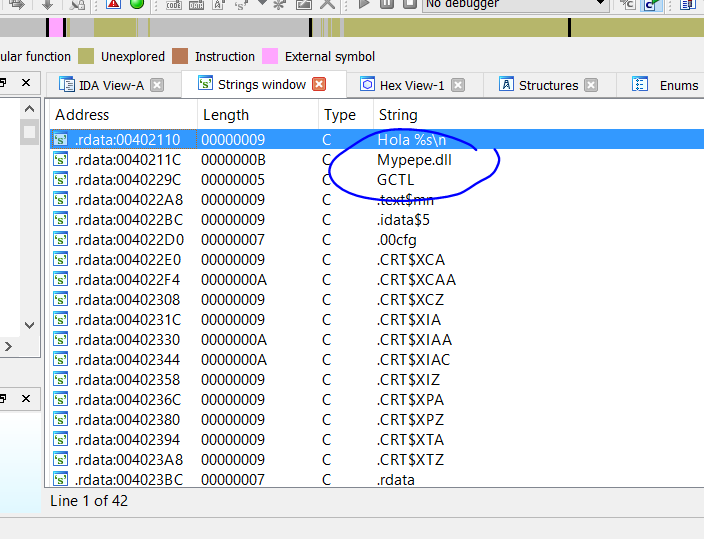
Task: Click string icon of Mypepe.dll row
Action: [x=62, y=160]
